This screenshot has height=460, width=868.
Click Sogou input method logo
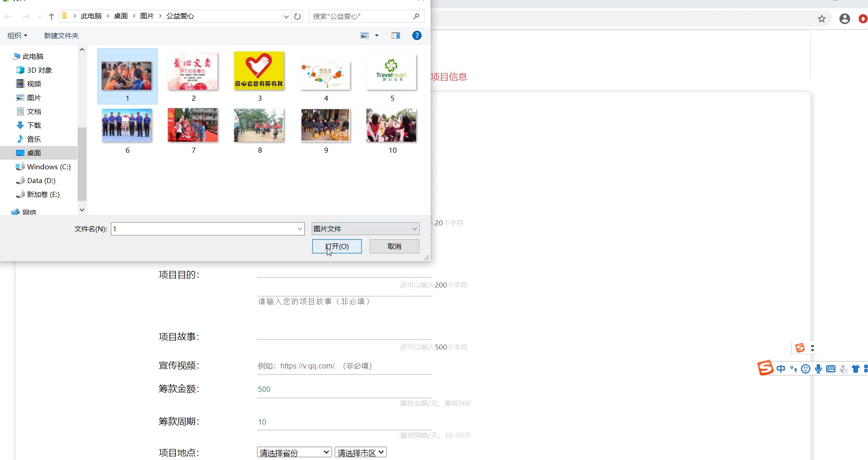[x=765, y=368]
